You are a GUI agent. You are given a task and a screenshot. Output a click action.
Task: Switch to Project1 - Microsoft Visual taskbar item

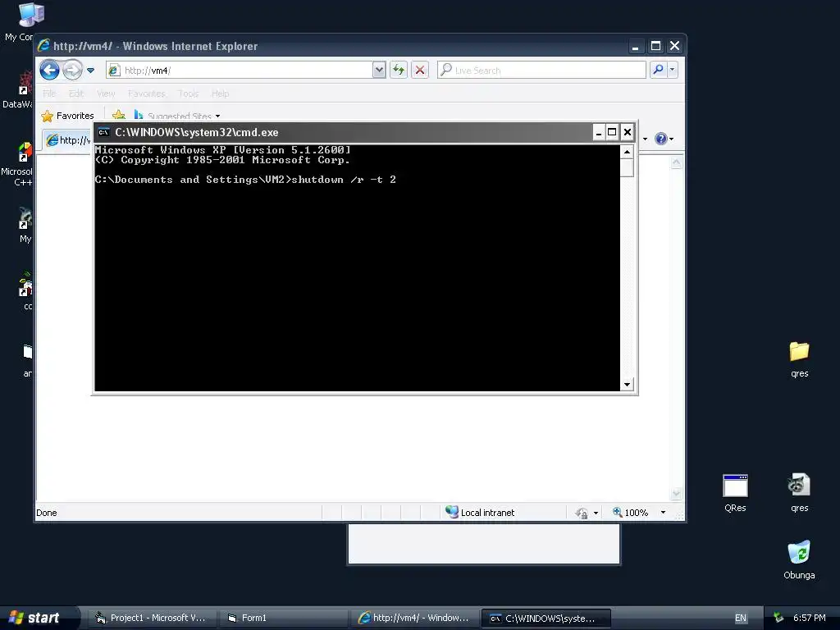[152, 618]
